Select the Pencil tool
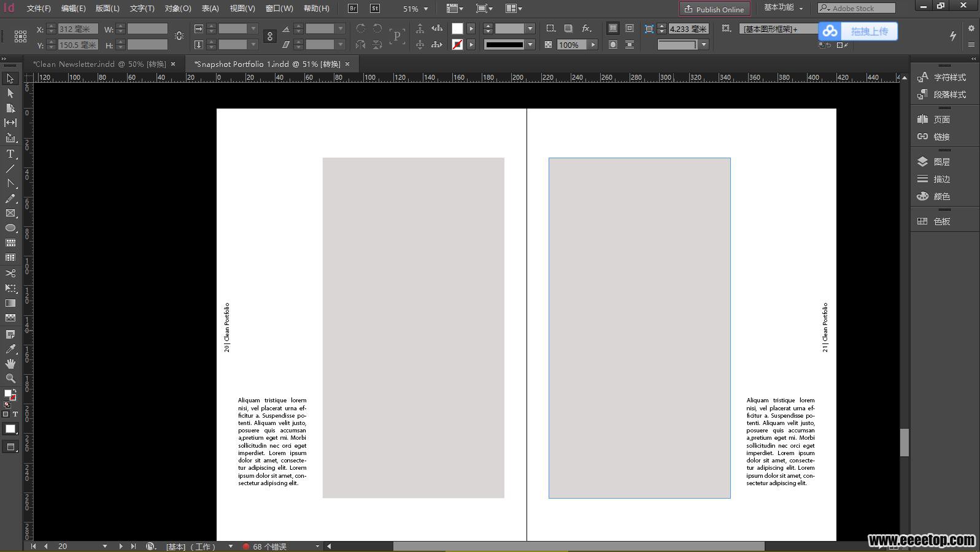The height and width of the screenshot is (552, 980). coord(10,199)
